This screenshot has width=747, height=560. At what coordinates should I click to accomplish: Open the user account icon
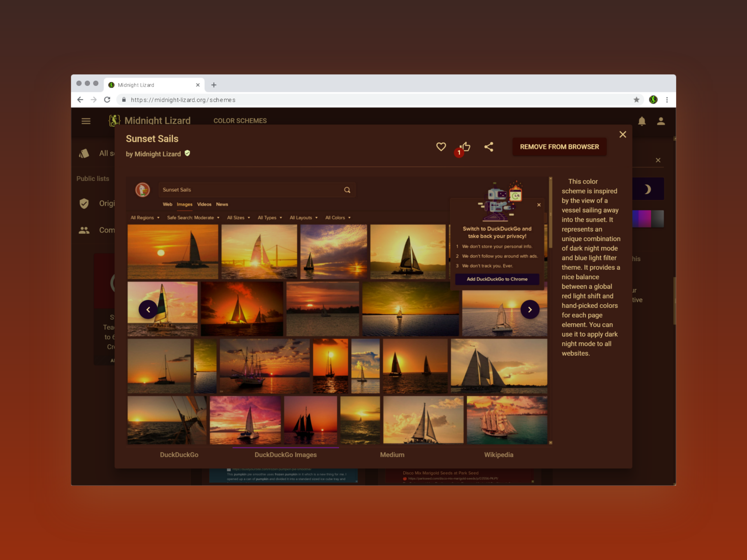click(661, 121)
